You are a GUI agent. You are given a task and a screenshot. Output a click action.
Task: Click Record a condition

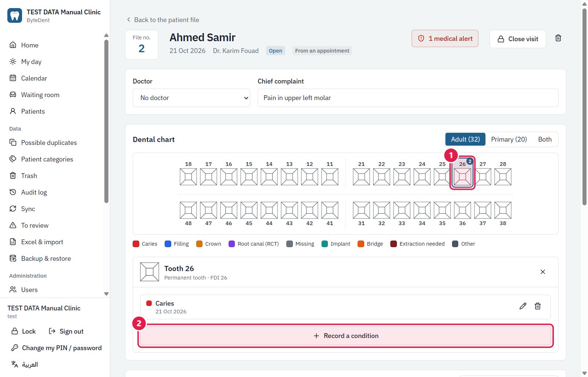click(x=345, y=336)
